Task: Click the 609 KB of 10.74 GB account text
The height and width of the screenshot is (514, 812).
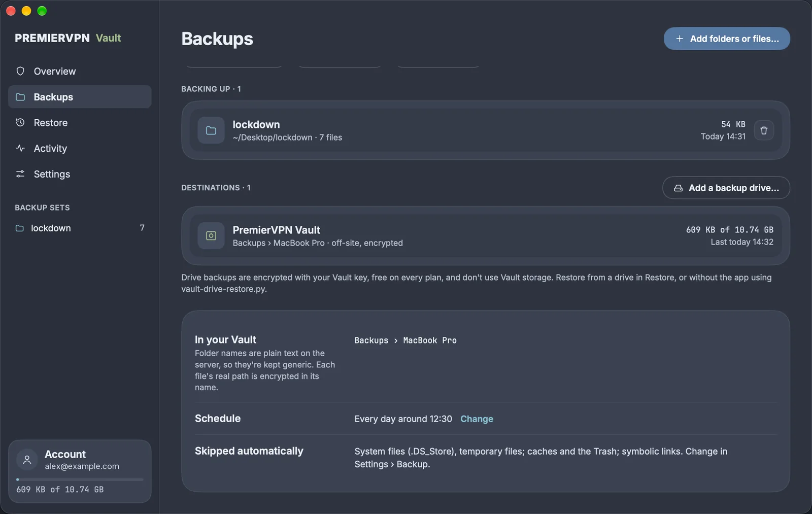Action: click(x=60, y=490)
